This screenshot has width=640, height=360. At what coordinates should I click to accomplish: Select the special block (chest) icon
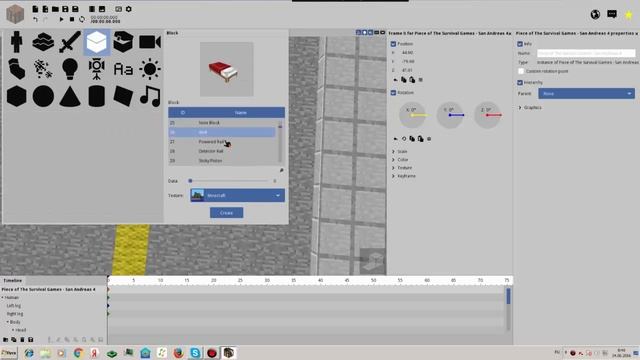click(x=123, y=42)
